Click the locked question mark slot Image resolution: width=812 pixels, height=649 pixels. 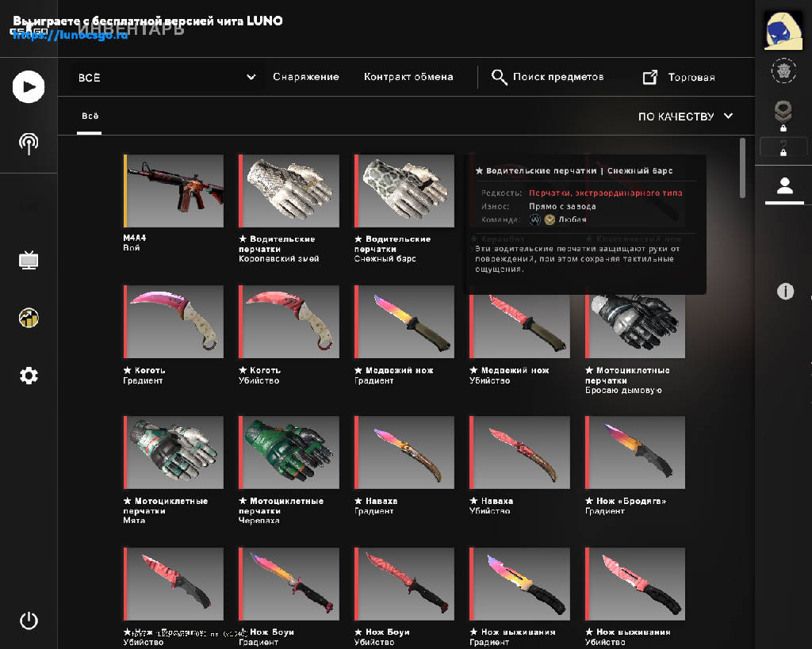tap(783, 147)
